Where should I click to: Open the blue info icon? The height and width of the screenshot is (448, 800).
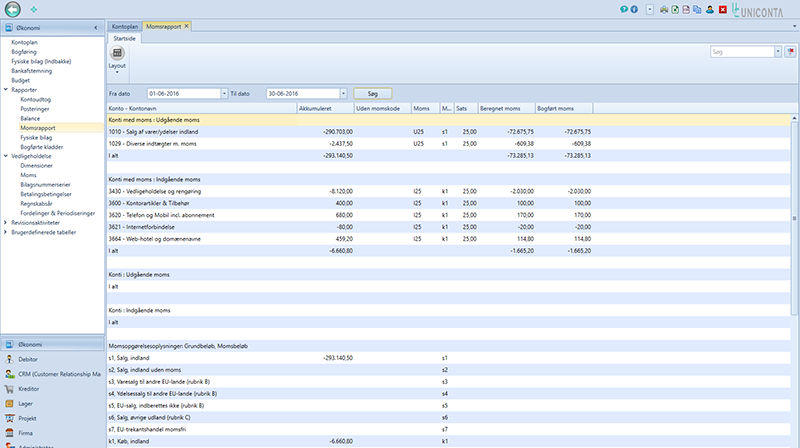pos(634,10)
